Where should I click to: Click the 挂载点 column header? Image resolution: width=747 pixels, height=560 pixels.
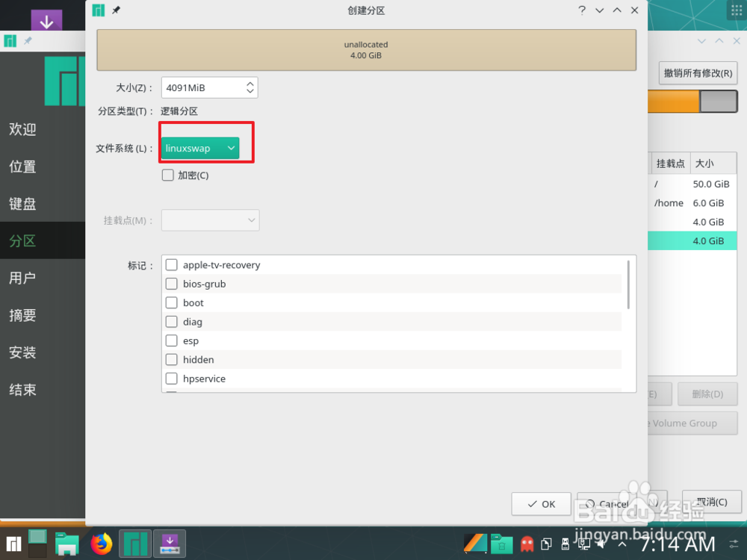670,164
